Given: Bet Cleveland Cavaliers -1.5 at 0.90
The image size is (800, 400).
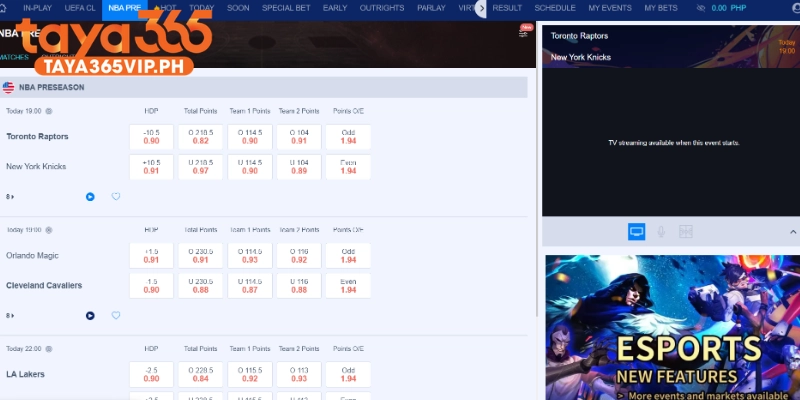Looking at the screenshot, I should 152,286.
